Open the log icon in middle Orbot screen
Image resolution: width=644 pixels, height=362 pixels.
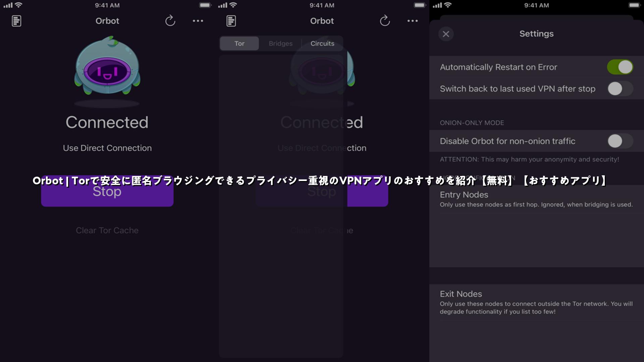coord(231,21)
